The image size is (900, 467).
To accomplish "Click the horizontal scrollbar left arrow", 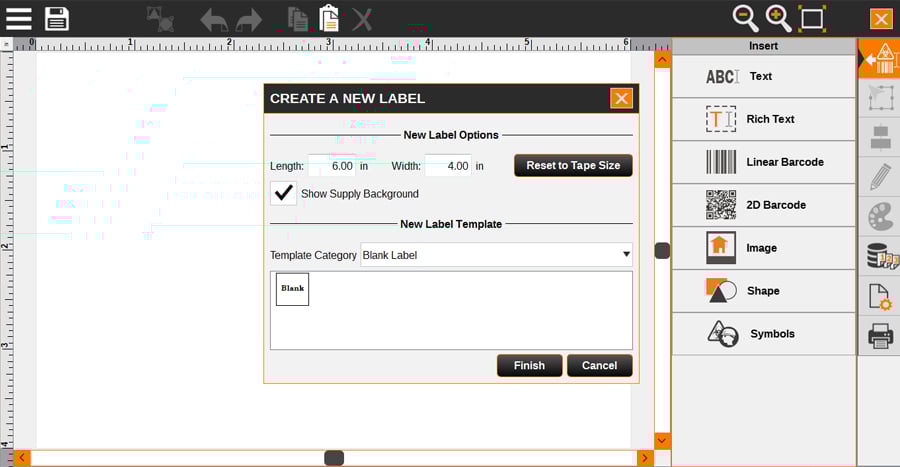I will click(x=22, y=458).
